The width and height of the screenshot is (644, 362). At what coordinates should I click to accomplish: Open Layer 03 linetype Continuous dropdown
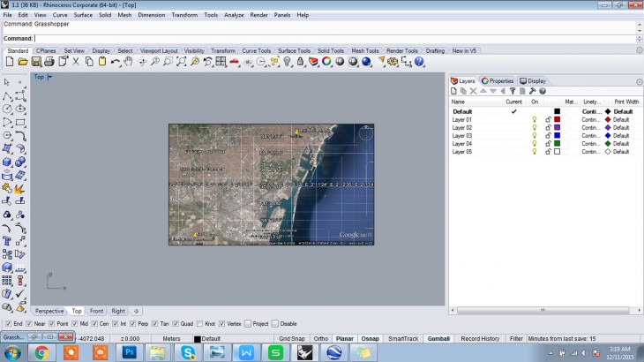coord(590,135)
